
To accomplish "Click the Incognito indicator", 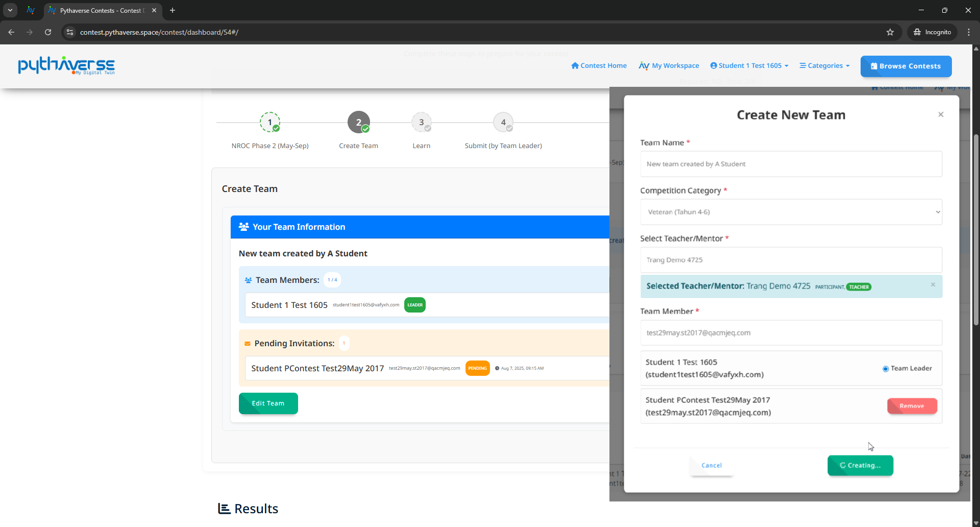I will point(933,32).
